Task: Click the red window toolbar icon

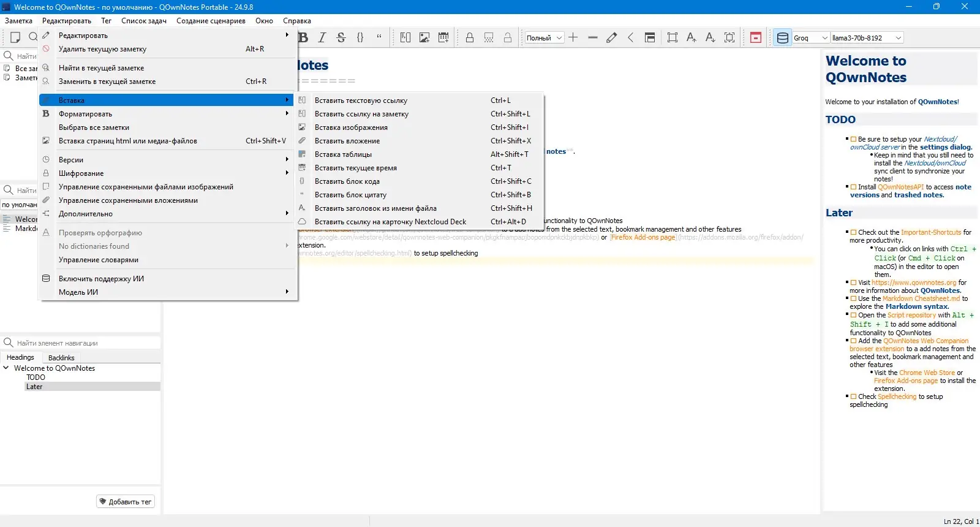Action: [x=756, y=37]
